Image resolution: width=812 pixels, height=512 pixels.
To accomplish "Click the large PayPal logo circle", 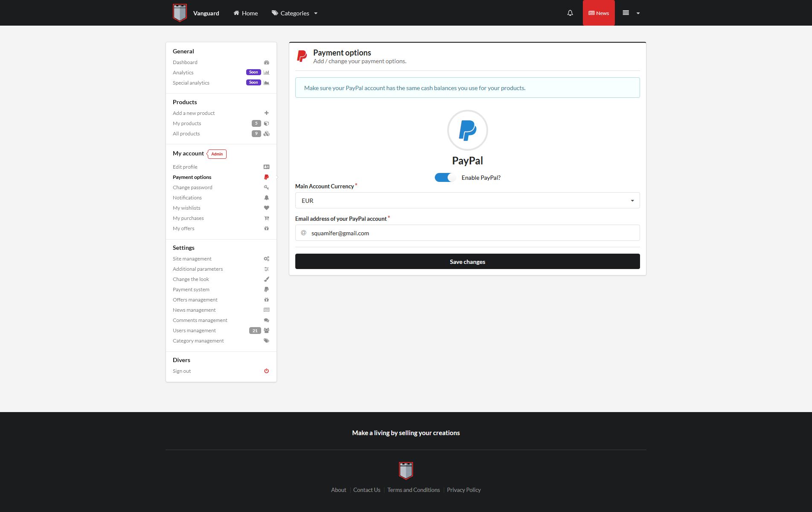I will 467,130.
